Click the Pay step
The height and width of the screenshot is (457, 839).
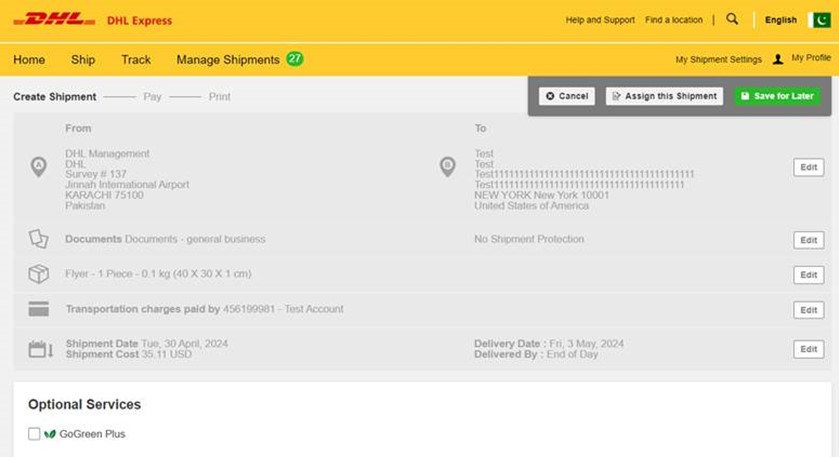point(152,97)
